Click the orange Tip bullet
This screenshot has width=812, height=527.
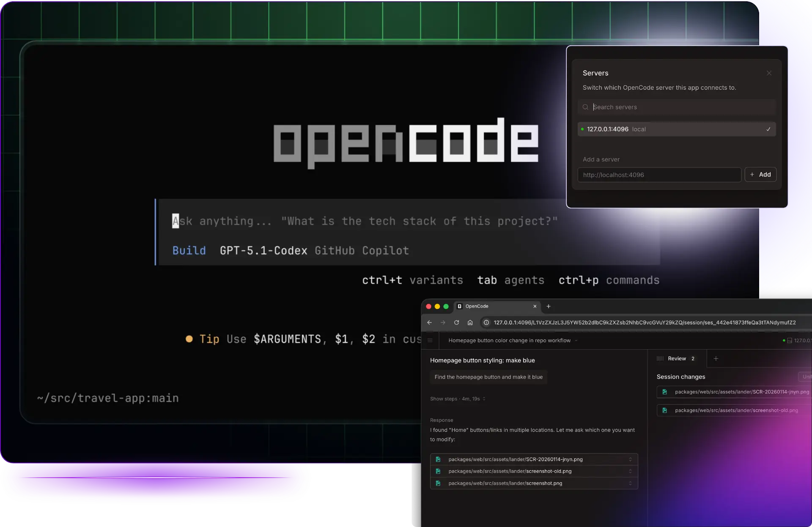189,339
